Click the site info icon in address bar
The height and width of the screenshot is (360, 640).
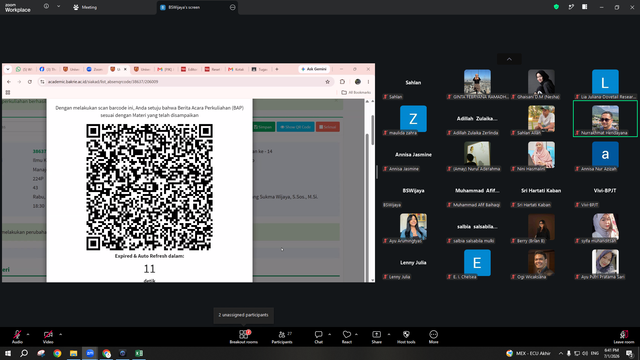(x=42, y=82)
